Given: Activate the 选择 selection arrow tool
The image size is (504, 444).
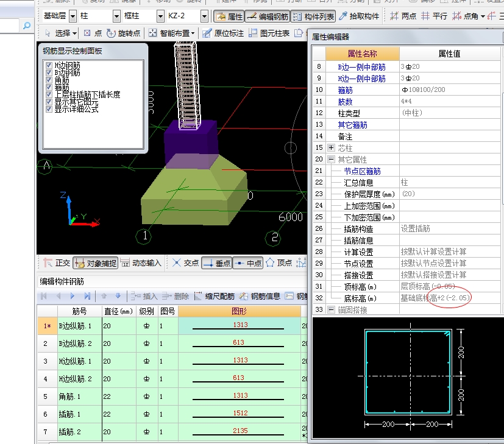Looking at the screenshot, I should (x=59, y=33).
